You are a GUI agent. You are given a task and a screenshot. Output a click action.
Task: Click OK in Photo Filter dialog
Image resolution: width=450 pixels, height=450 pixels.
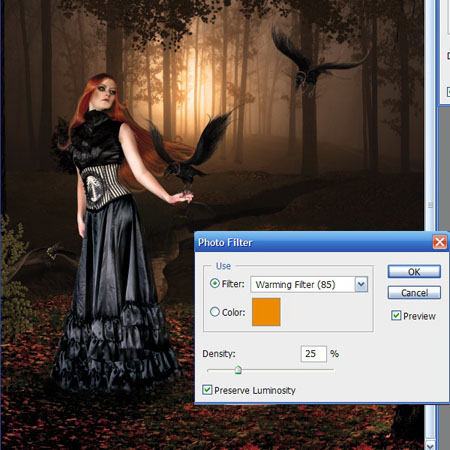click(414, 272)
